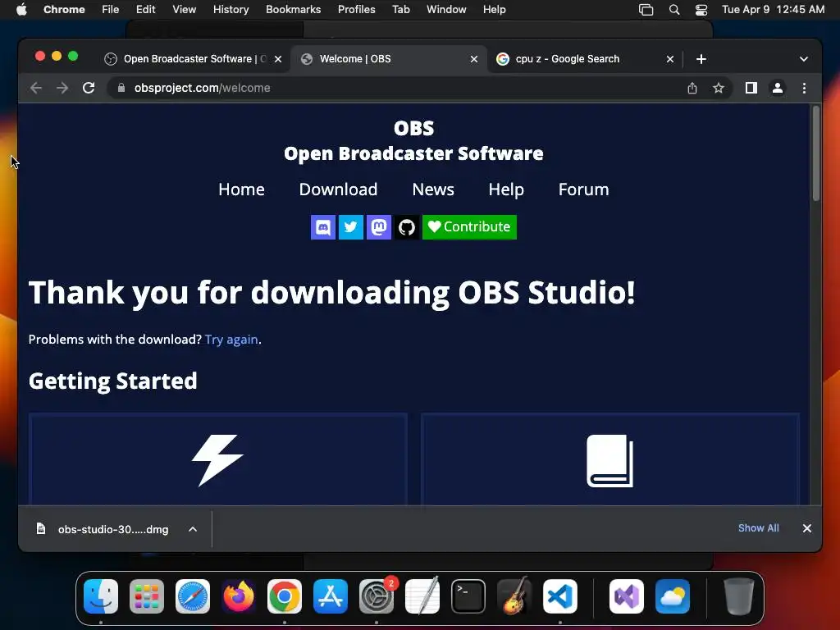Open a new tab with the plus button
The image size is (840, 630).
tap(701, 59)
